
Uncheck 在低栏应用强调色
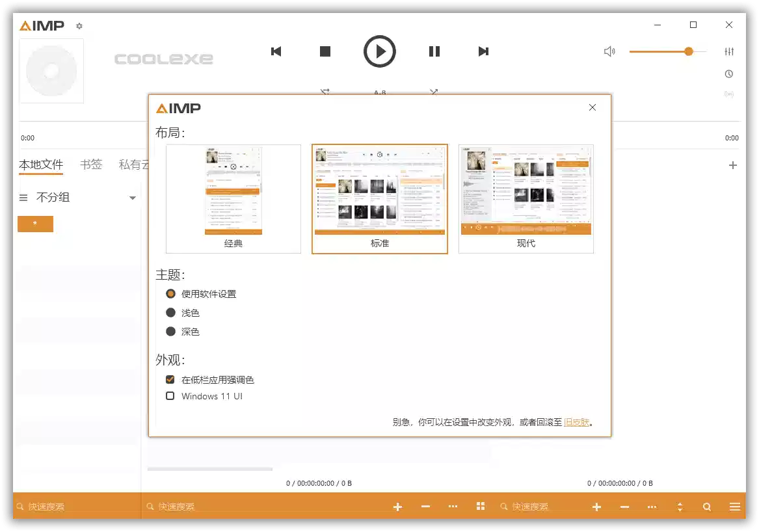pyautogui.click(x=170, y=379)
